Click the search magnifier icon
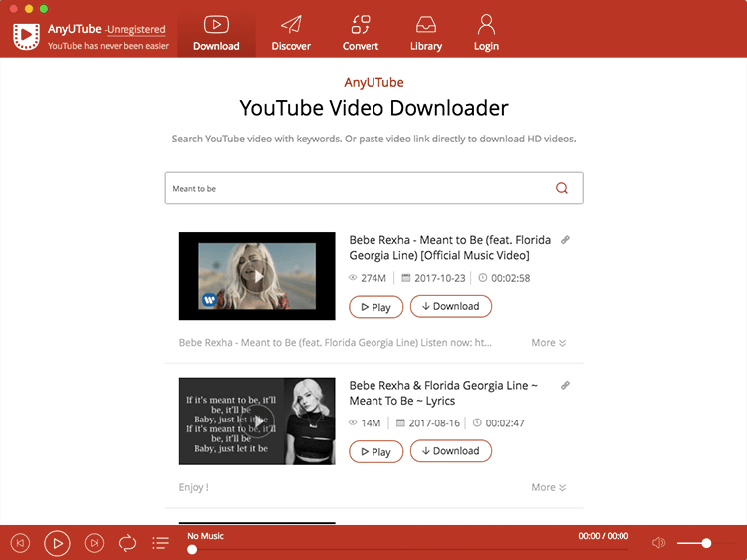The image size is (747, 560). click(x=562, y=188)
